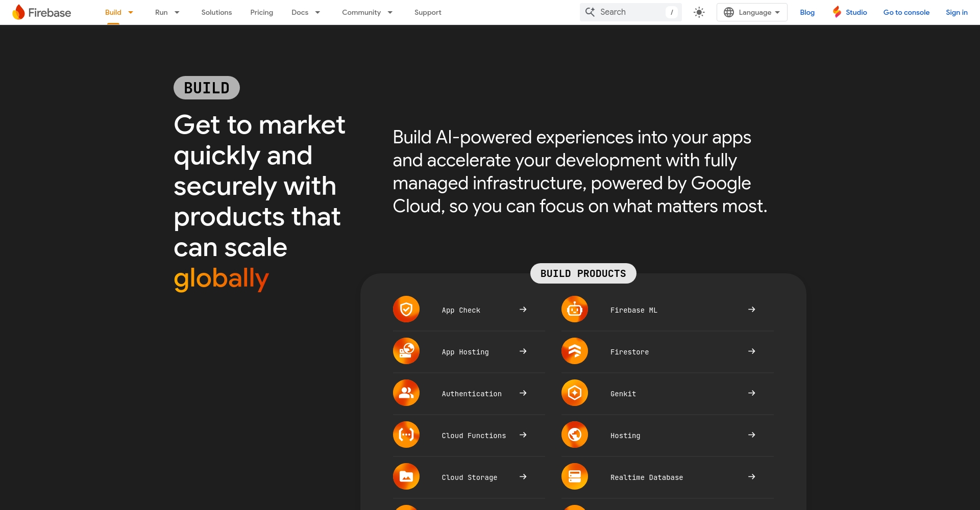Open the Firestore icon

point(575,351)
